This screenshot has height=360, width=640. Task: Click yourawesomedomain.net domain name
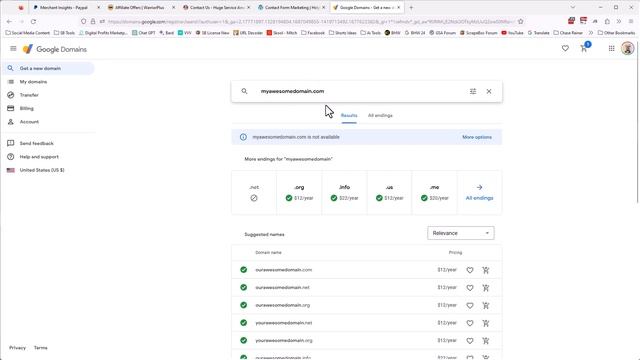point(284,323)
